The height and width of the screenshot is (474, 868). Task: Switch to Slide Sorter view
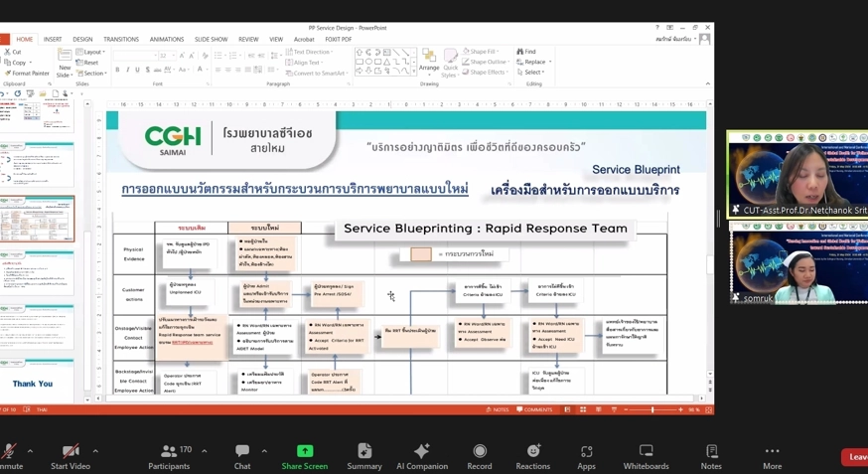(583, 409)
